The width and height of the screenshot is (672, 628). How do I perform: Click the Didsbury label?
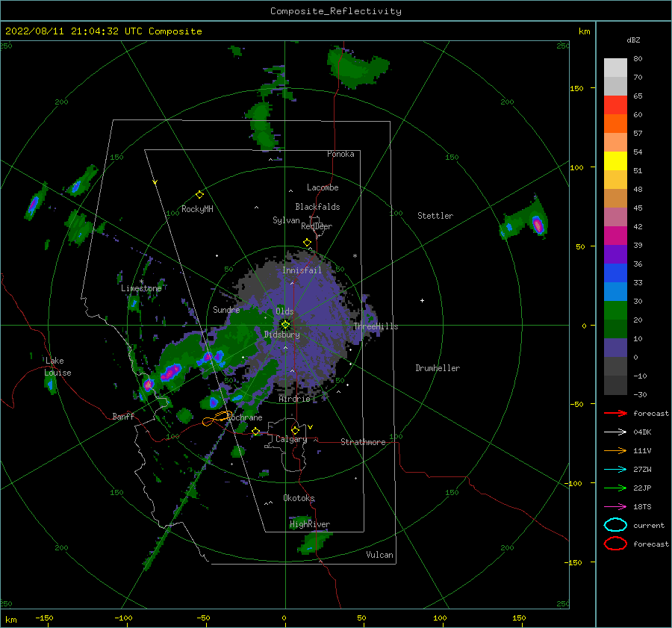(x=282, y=335)
